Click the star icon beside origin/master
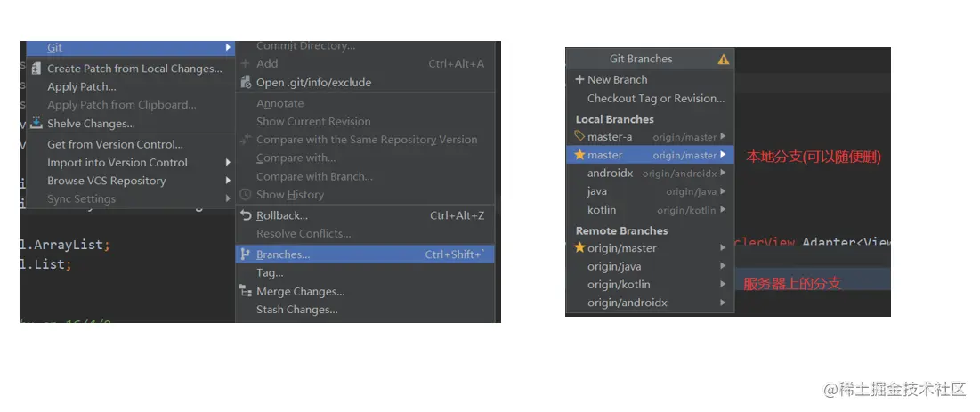 [x=579, y=248]
